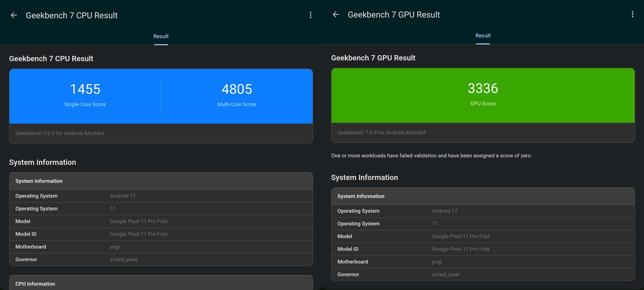The width and height of the screenshot is (644, 290).
Task: Select the Result tab in GPU pane
Action: point(483,35)
